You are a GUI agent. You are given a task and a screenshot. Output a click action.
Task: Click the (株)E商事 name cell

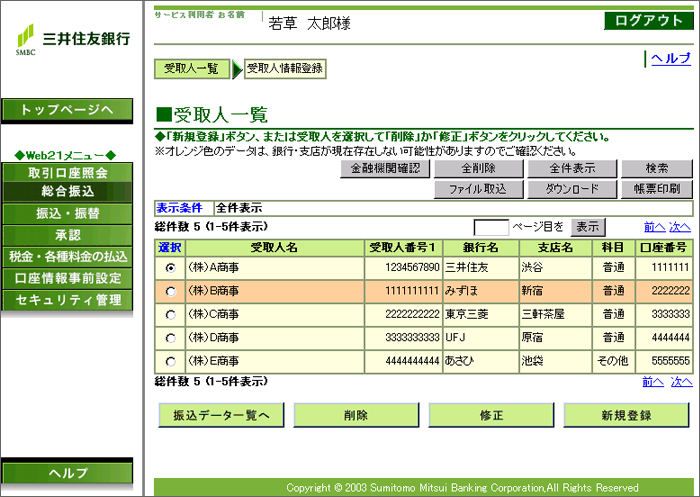point(275,361)
